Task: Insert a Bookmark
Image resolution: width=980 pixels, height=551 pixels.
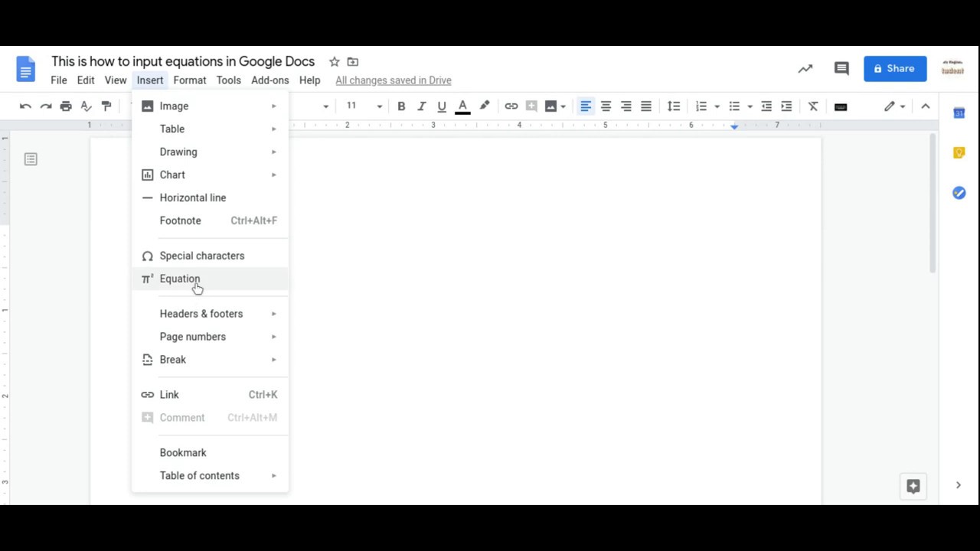Action: [210, 453]
